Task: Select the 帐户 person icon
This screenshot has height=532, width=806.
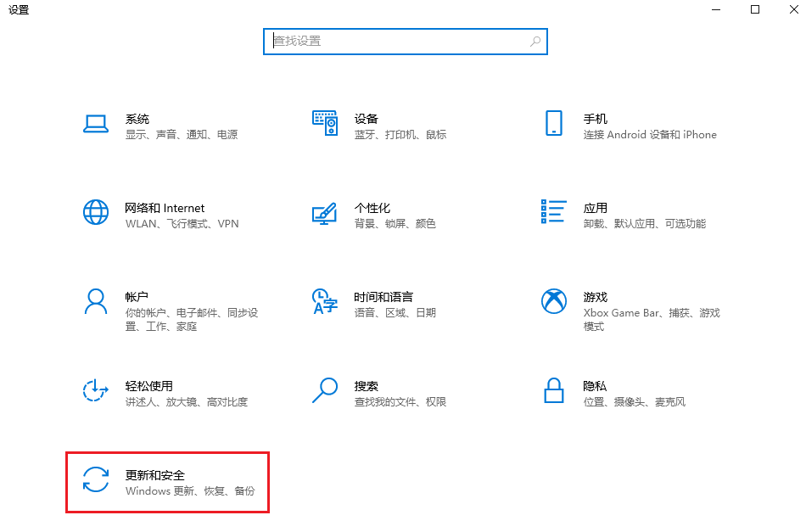Action: pyautogui.click(x=95, y=303)
